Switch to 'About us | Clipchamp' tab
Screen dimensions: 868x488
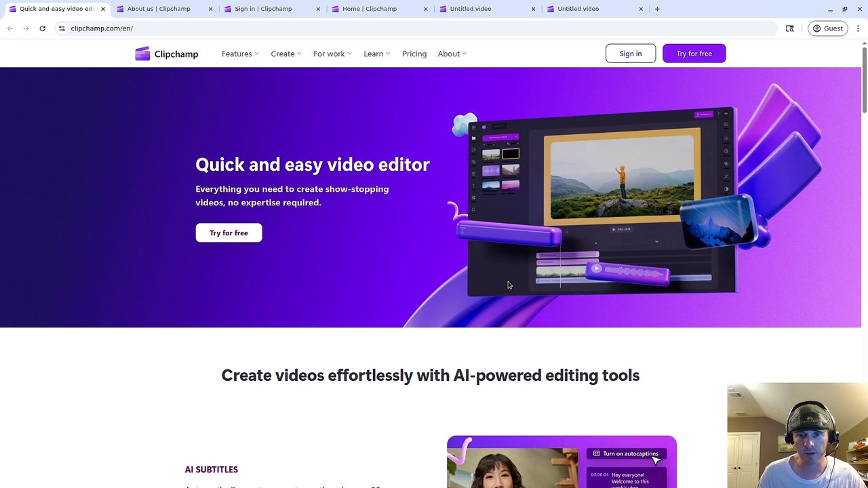pos(163,9)
